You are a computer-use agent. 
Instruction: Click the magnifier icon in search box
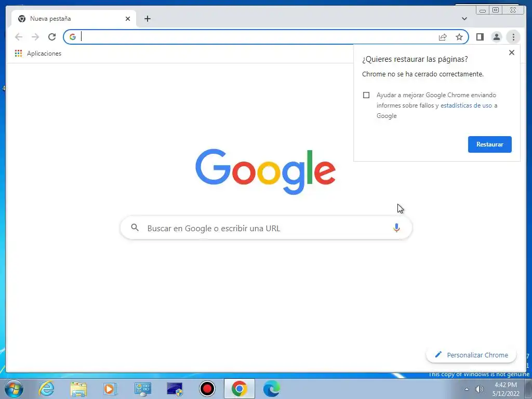pos(135,228)
